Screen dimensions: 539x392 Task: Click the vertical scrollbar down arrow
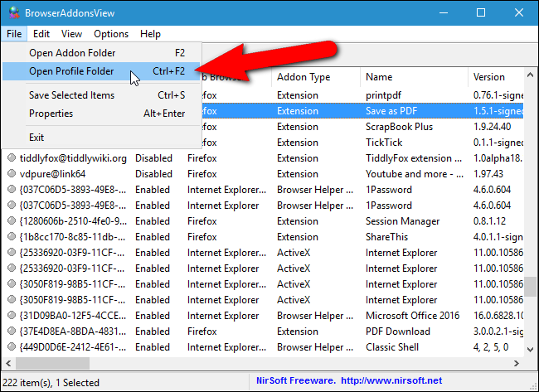tap(530, 350)
